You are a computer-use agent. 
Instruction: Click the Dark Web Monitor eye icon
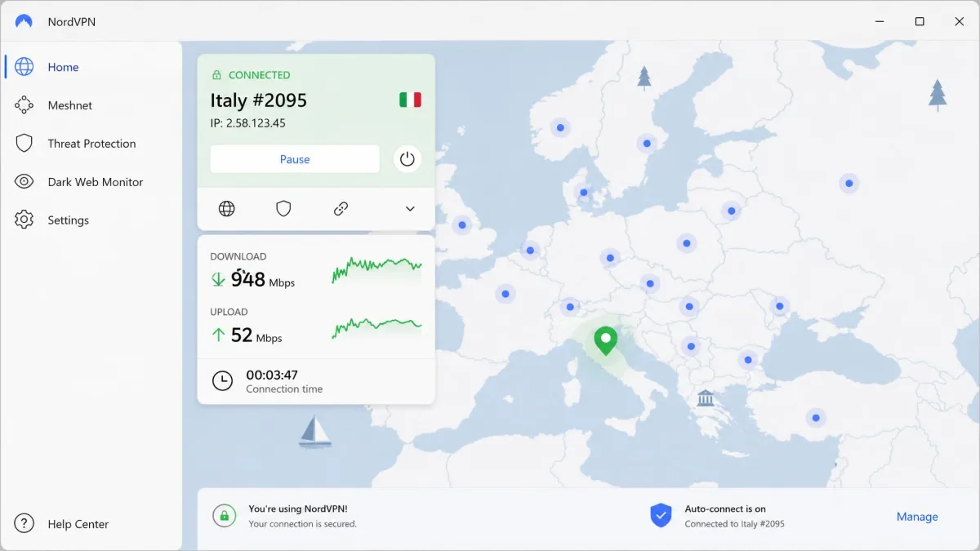point(24,182)
